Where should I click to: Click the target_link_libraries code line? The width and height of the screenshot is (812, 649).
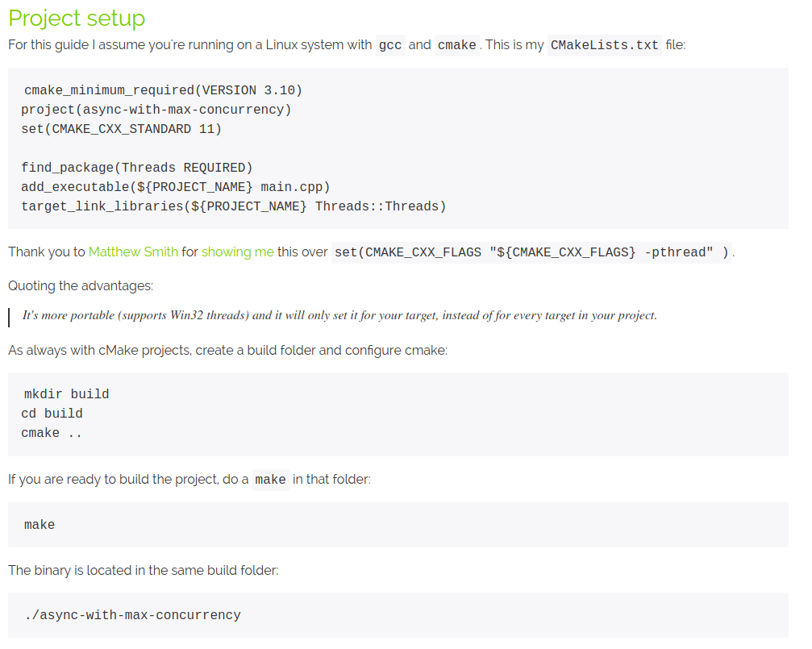(234, 206)
